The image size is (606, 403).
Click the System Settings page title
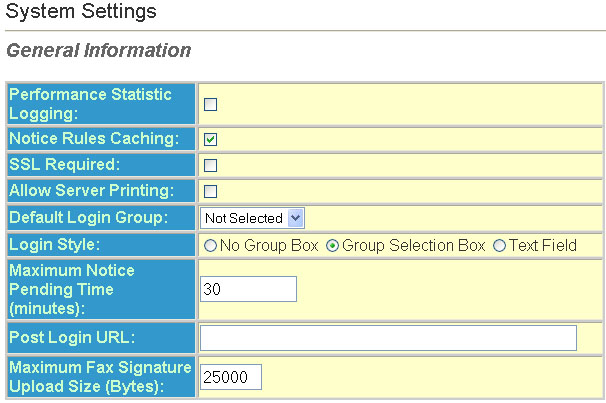click(x=81, y=11)
